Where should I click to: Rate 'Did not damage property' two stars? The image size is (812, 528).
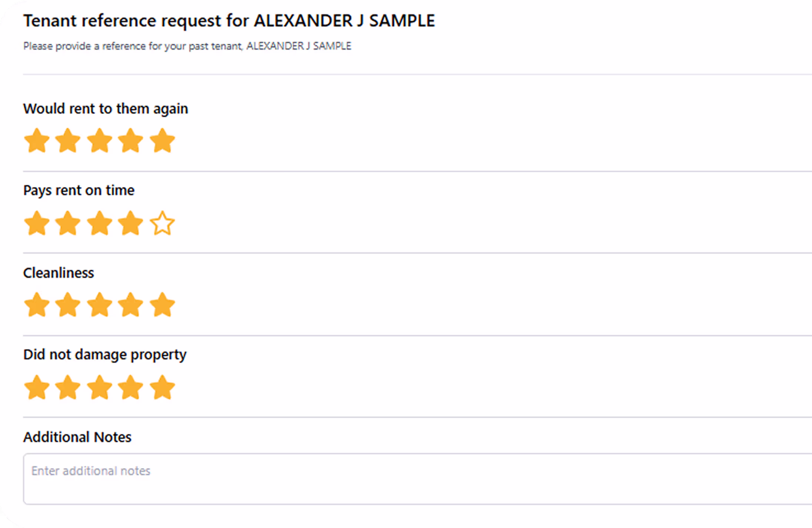coord(68,388)
